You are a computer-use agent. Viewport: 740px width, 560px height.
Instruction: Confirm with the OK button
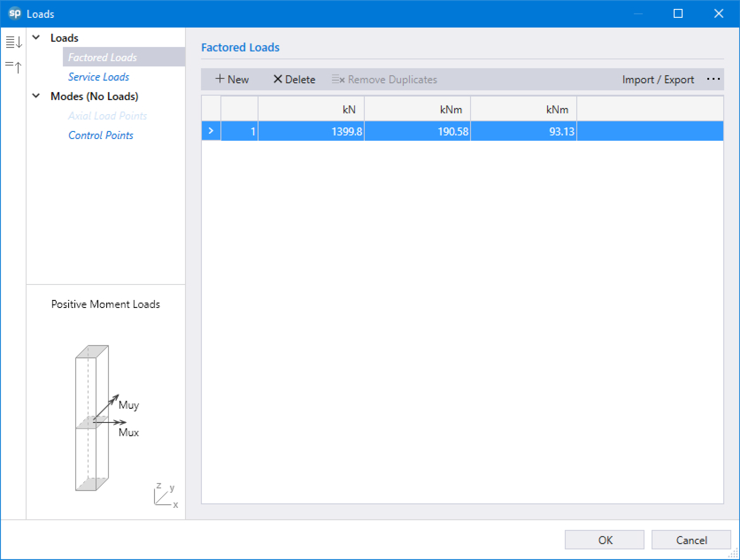click(604, 540)
